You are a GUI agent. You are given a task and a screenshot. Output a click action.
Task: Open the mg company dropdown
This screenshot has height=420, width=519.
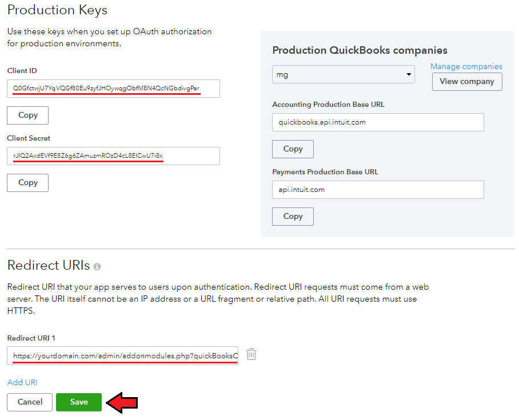pos(344,74)
